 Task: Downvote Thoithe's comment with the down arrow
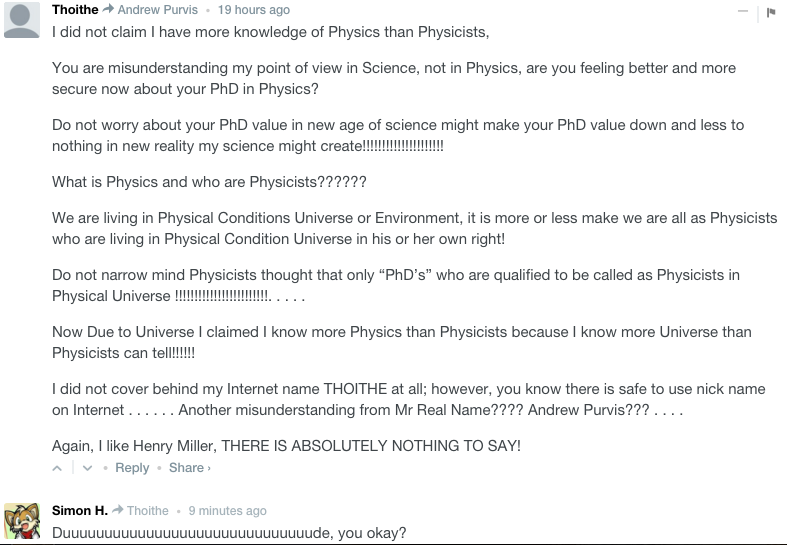(x=87, y=468)
